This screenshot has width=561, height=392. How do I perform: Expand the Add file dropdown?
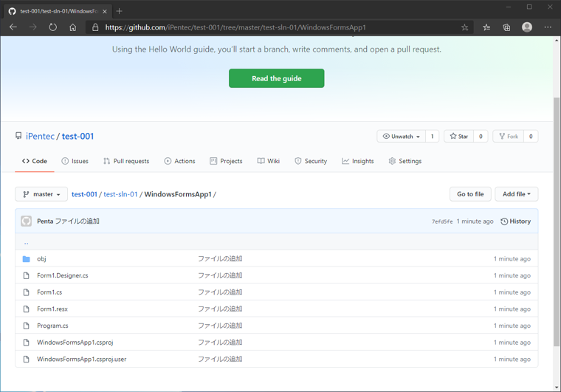point(516,194)
